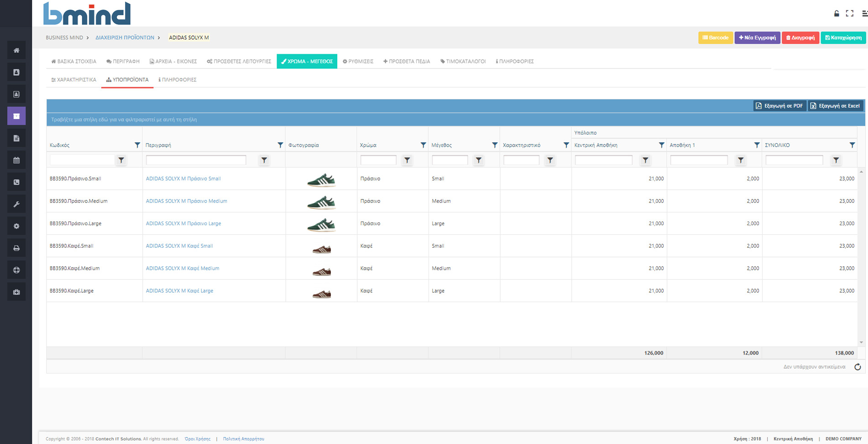Switch to ΠΡΟΣΘΕΤΕΣ ΛΕΙΤΟΥΡΓΙΕΣ tab
The image size is (868, 444).
click(239, 61)
